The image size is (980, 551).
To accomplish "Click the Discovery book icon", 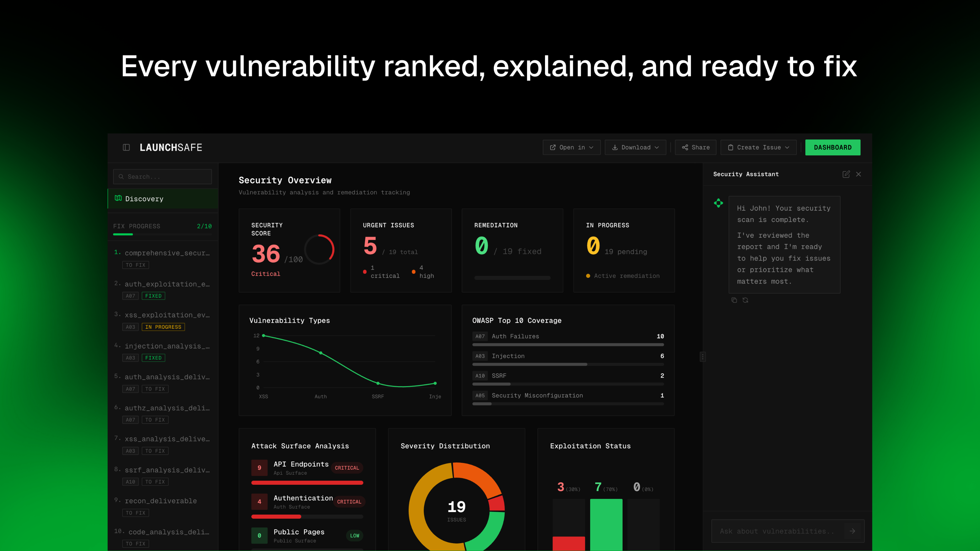I will click(x=118, y=198).
